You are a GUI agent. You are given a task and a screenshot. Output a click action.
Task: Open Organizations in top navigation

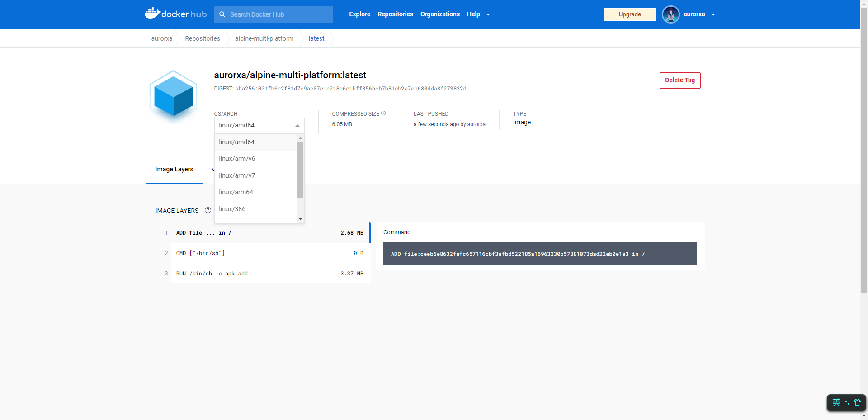tap(440, 14)
